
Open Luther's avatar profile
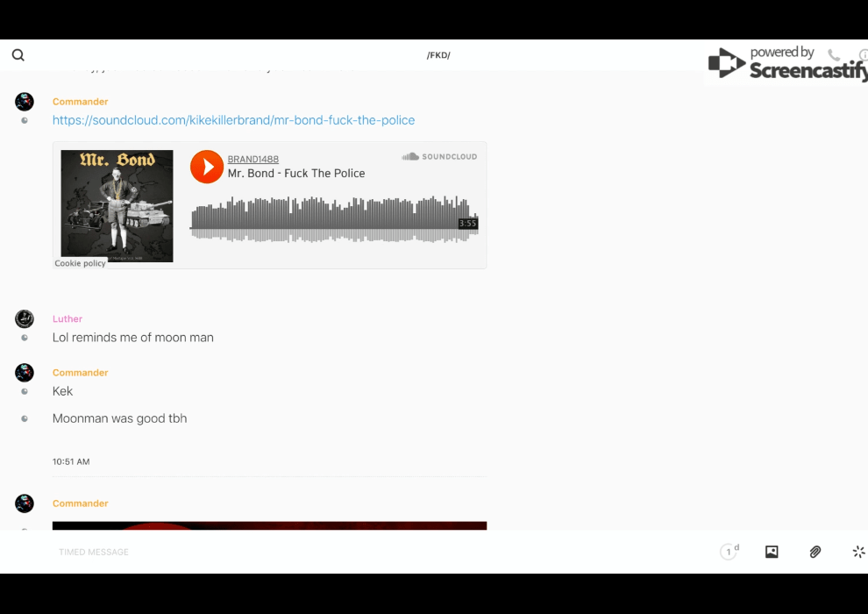coord(25,319)
